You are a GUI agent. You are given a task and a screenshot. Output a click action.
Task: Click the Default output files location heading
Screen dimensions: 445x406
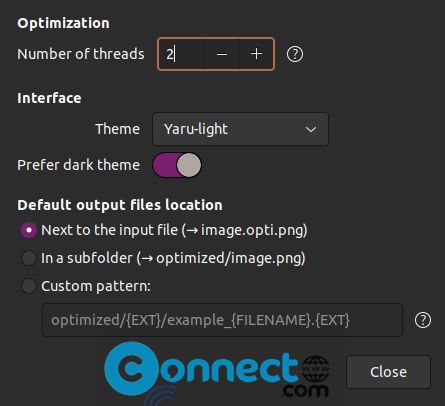(x=120, y=205)
